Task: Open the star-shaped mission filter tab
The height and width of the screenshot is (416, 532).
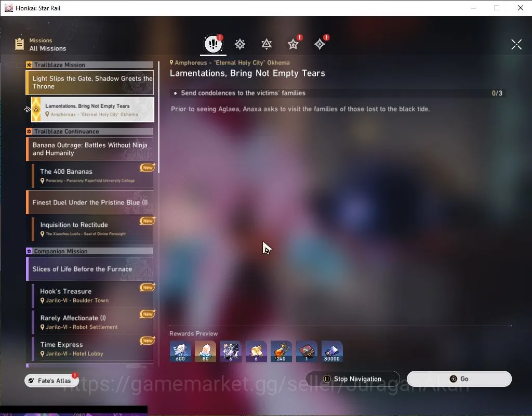Action: pyautogui.click(x=293, y=44)
